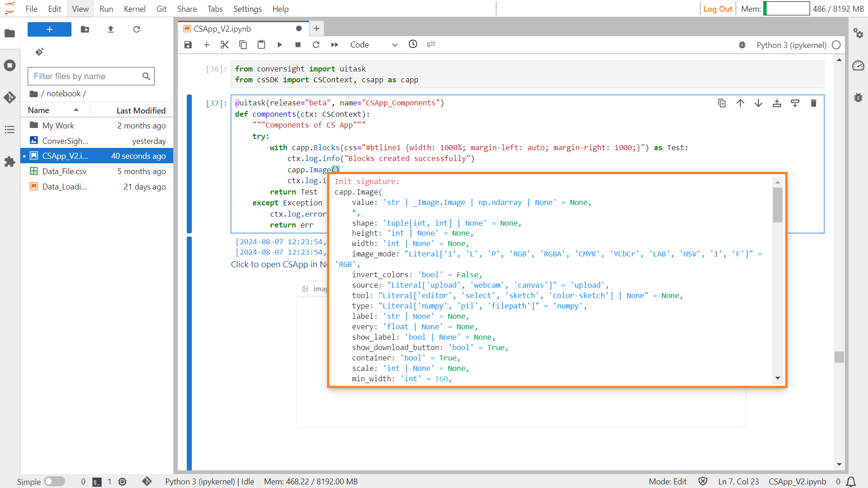Refresh the file list
This screenshot has height=488, width=868.
(137, 29)
